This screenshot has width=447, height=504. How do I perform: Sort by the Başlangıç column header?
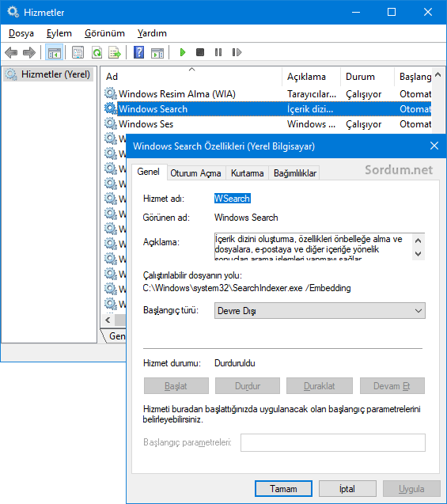[x=415, y=77]
